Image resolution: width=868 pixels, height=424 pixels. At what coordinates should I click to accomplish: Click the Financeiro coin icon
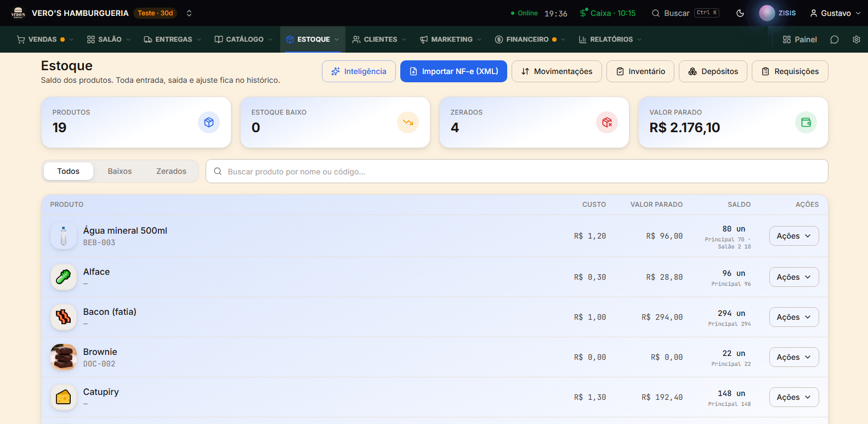click(x=499, y=39)
